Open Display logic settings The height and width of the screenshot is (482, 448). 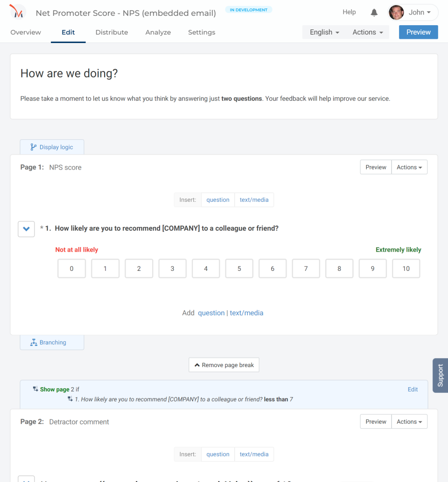[52, 147]
